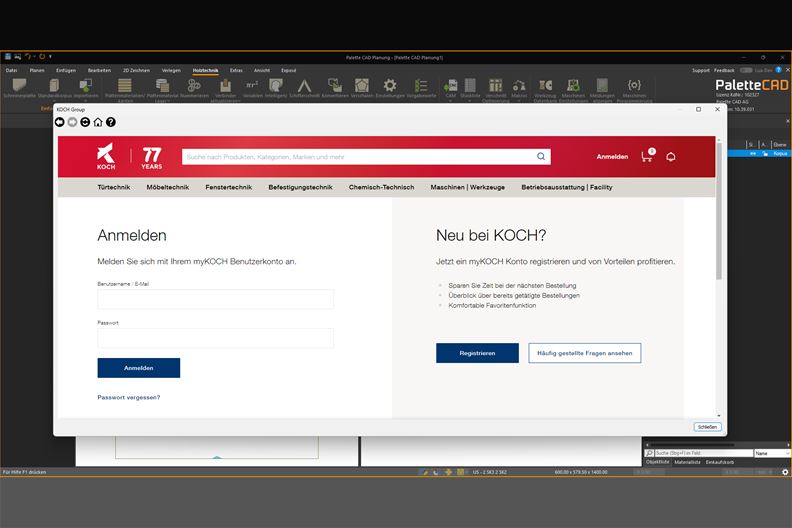792x528 pixels.
Task: Open help via the question mark icon
Action: tap(111, 122)
